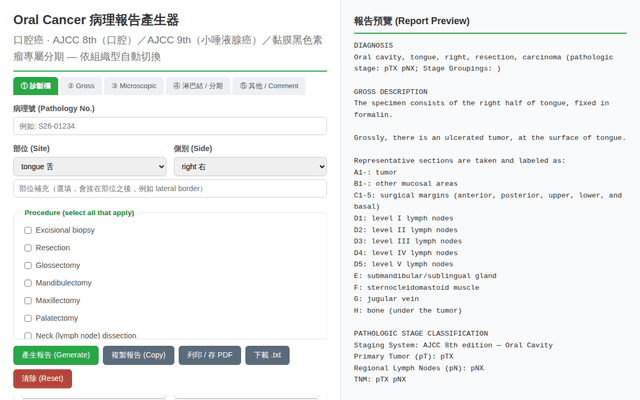Click the PATHOLOGIC STAGE CLASSIFICATION heading

421,333
